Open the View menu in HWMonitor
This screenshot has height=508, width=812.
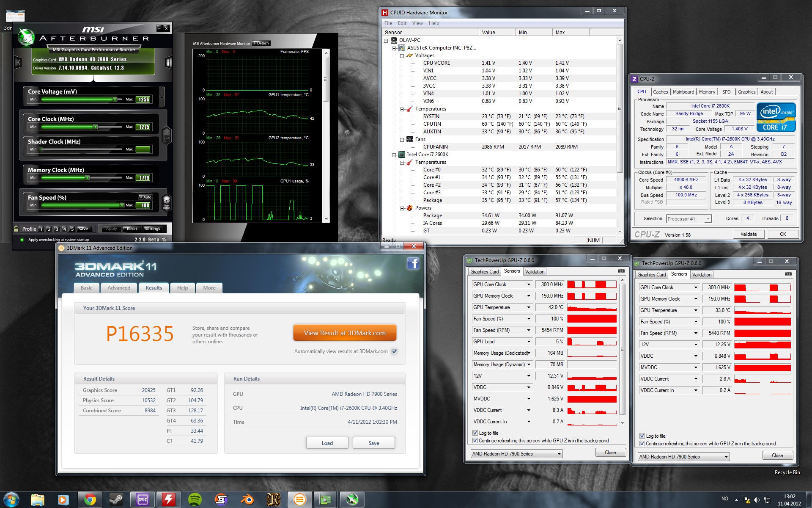(x=417, y=23)
